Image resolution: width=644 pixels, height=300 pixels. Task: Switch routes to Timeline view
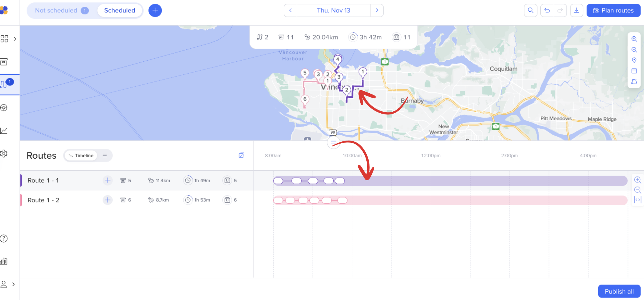(x=81, y=156)
